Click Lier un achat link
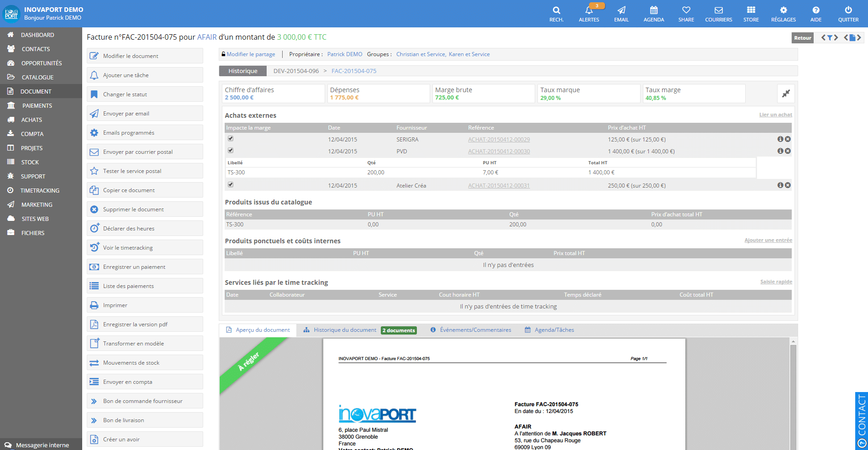This screenshot has width=868, height=450. 776,115
